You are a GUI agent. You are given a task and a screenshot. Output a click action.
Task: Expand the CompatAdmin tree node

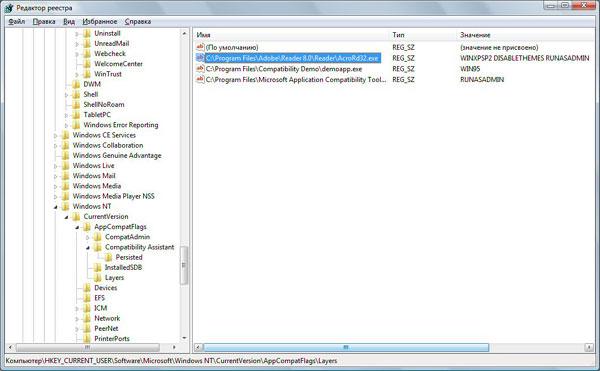click(88, 238)
